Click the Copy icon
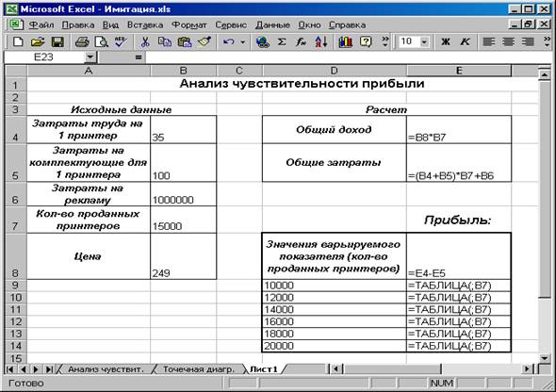The image size is (556, 392). 164,41
